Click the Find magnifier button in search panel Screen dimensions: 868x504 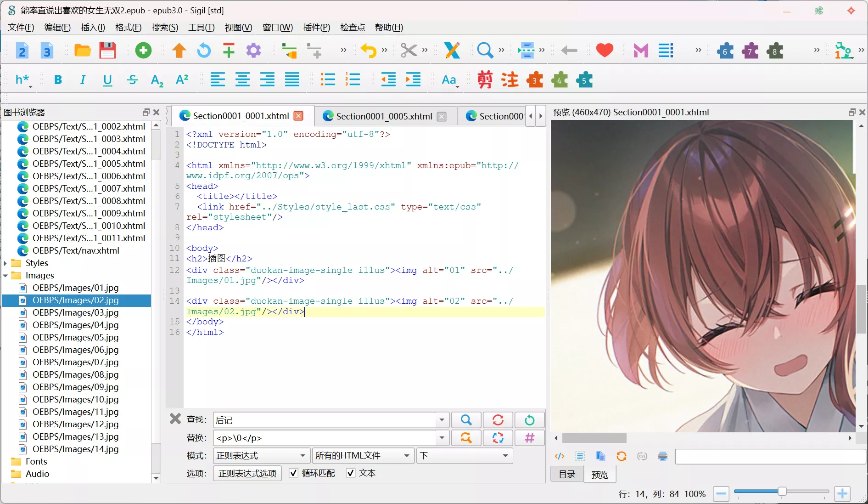[466, 420]
